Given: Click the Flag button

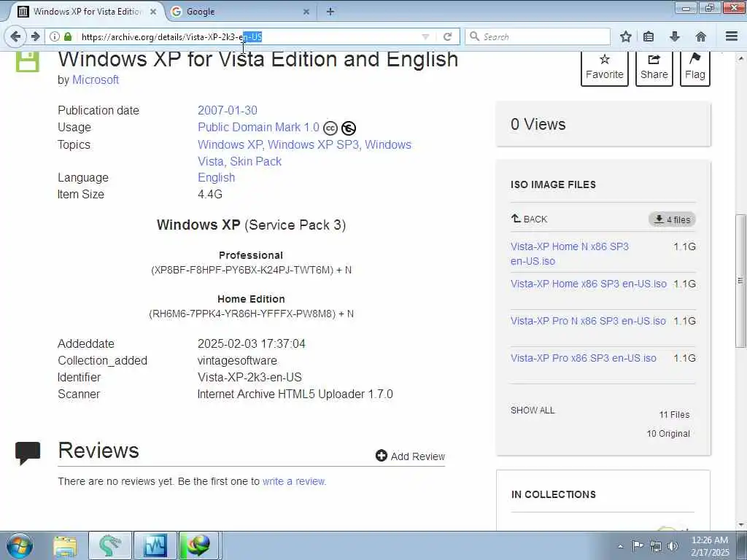Looking at the screenshot, I should click(x=695, y=68).
